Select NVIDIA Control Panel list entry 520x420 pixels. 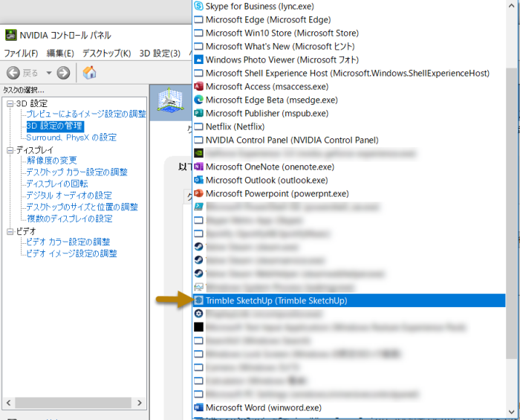coord(349,140)
